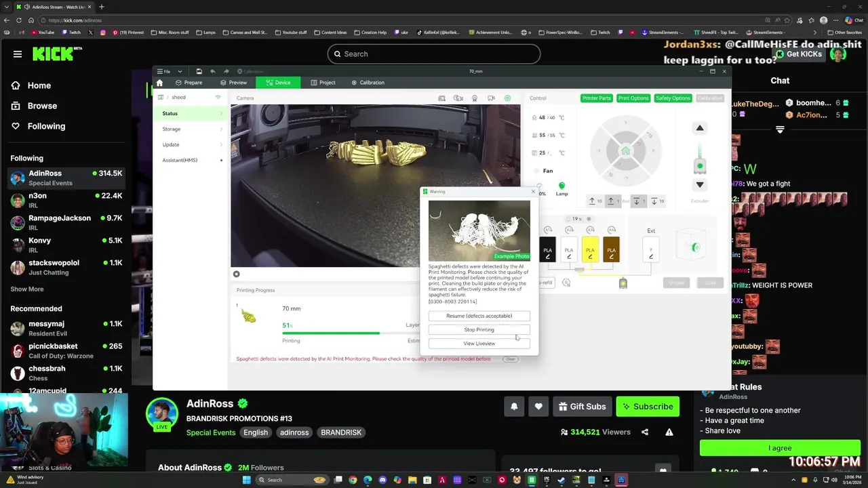Image resolution: width=868 pixels, height=488 pixels.
Task: Click the Fan control label
Action: coord(547,171)
